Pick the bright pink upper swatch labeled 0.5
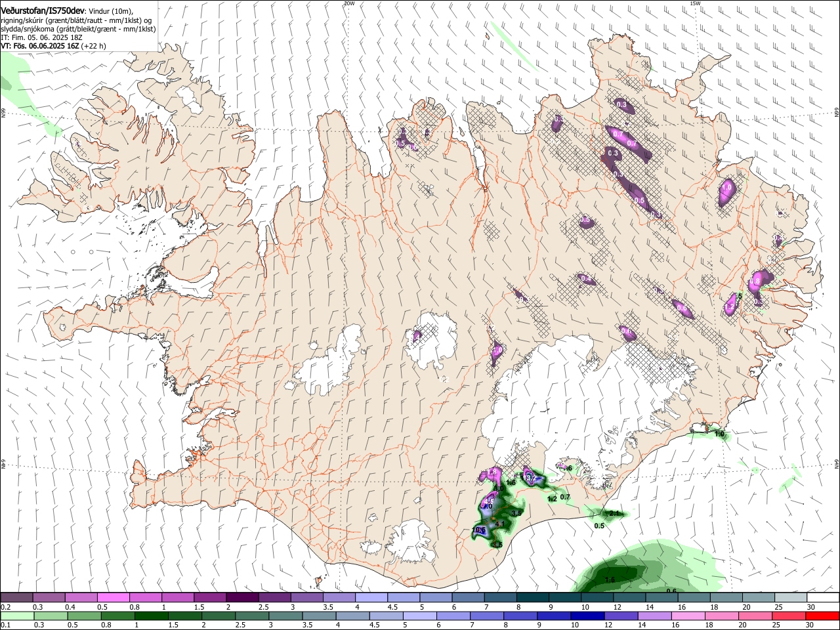 coord(113,598)
